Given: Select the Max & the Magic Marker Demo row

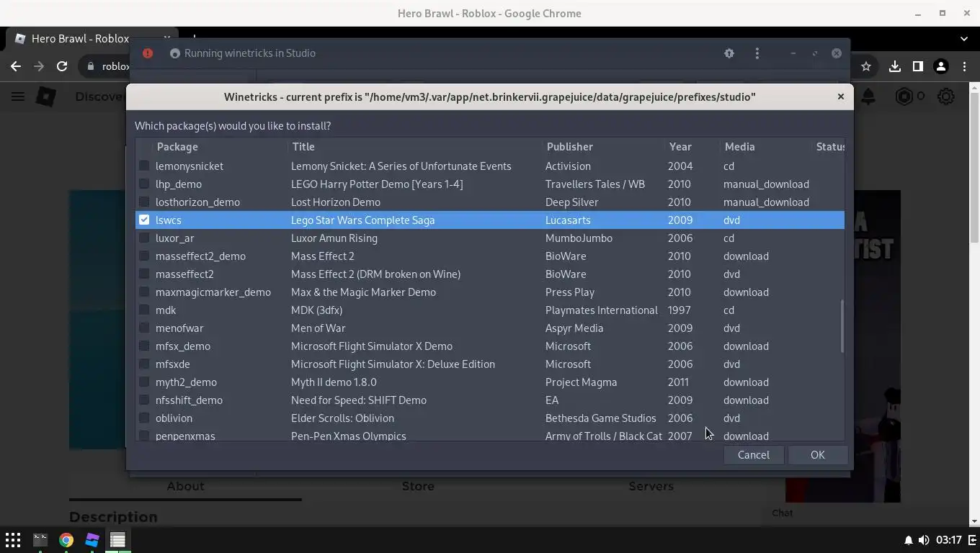Looking at the screenshot, I should (490, 292).
